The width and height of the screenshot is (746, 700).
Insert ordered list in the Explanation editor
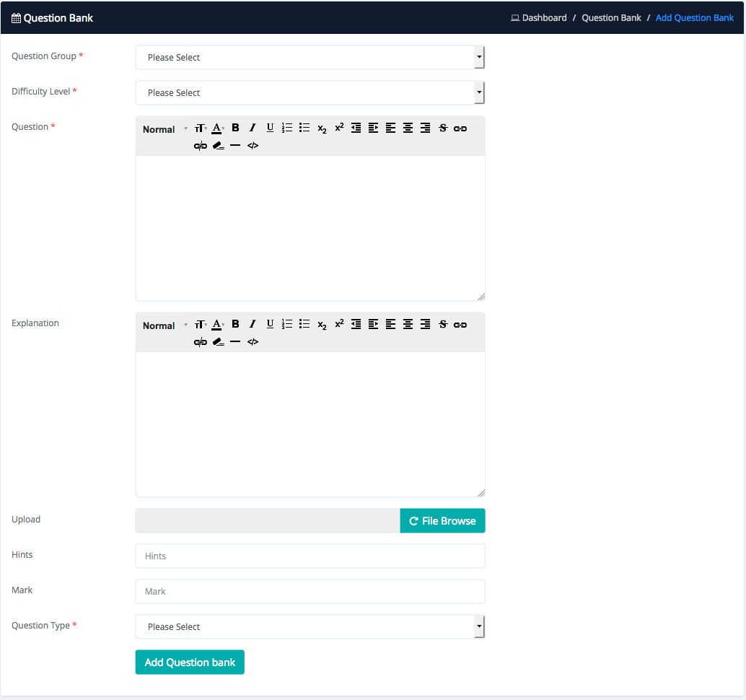(x=287, y=325)
